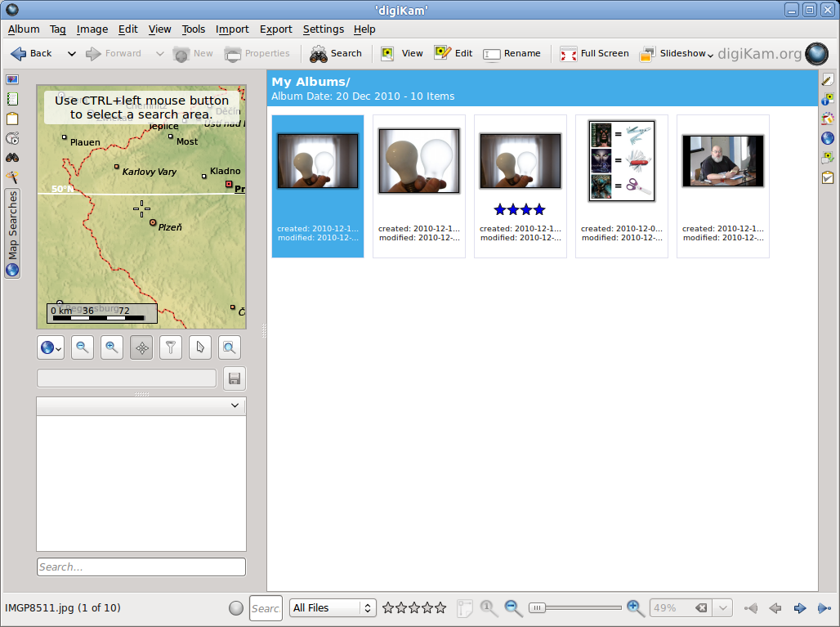
Task: Open the 49% zoom level dropdown arrow
Action: pyautogui.click(x=722, y=608)
